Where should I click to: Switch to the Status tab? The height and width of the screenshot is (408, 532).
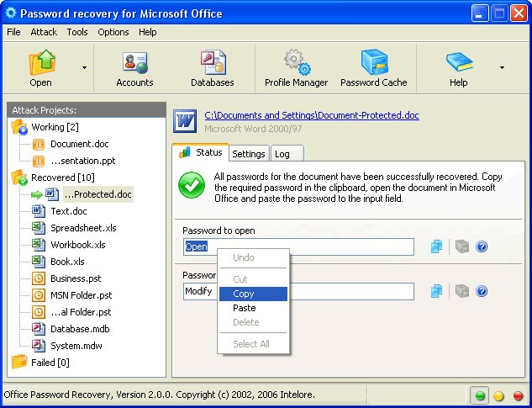pyautogui.click(x=201, y=152)
